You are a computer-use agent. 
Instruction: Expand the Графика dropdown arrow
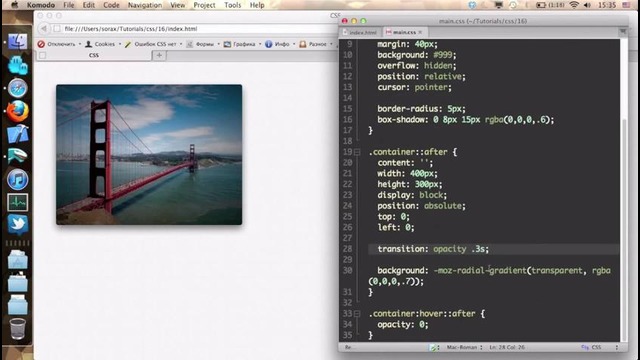(x=260, y=44)
